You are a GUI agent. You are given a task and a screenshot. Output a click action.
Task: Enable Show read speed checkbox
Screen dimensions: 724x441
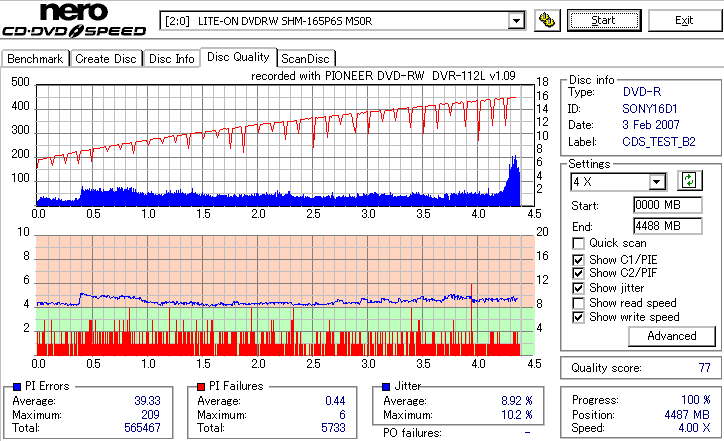578,303
